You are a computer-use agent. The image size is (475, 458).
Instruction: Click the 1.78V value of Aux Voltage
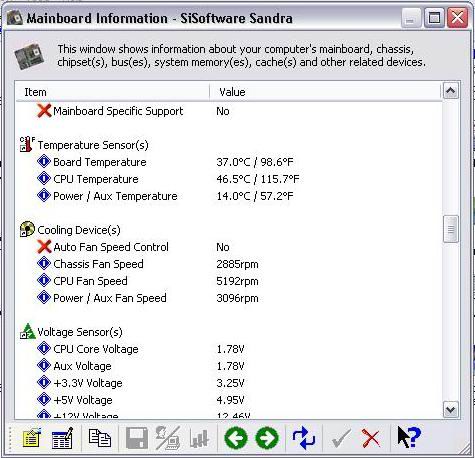tap(230, 366)
